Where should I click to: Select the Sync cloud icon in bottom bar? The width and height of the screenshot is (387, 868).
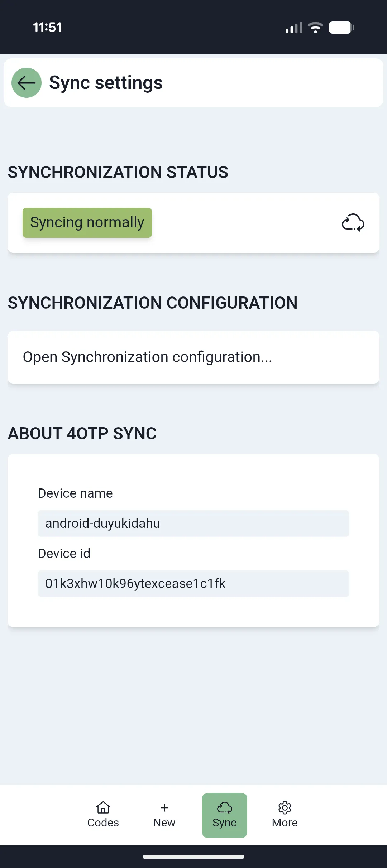pyautogui.click(x=224, y=808)
